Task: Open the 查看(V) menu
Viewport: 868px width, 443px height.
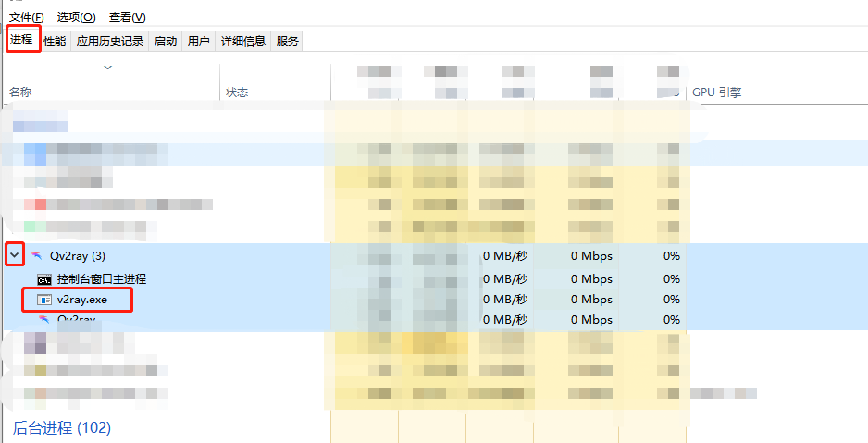Action: click(x=127, y=18)
